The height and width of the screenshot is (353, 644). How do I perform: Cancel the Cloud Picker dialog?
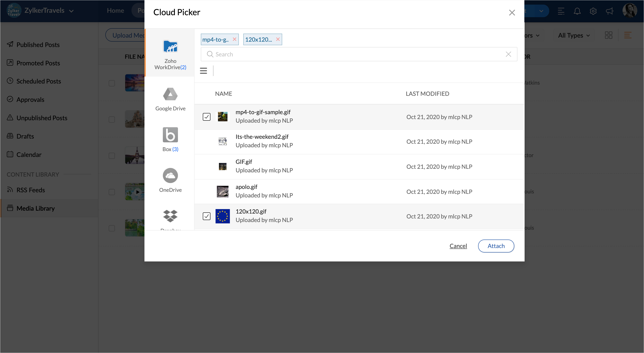pyautogui.click(x=458, y=246)
